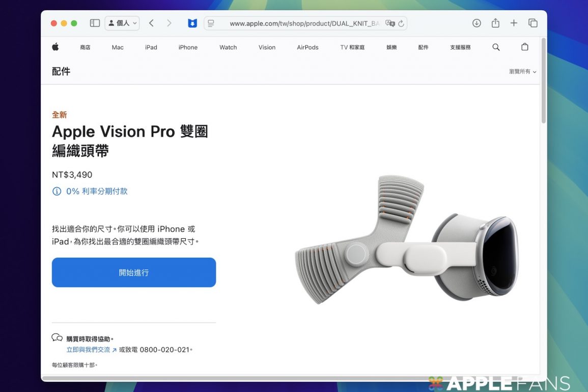Click the 開始進行 button
The width and height of the screenshot is (588, 392).
click(x=134, y=272)
